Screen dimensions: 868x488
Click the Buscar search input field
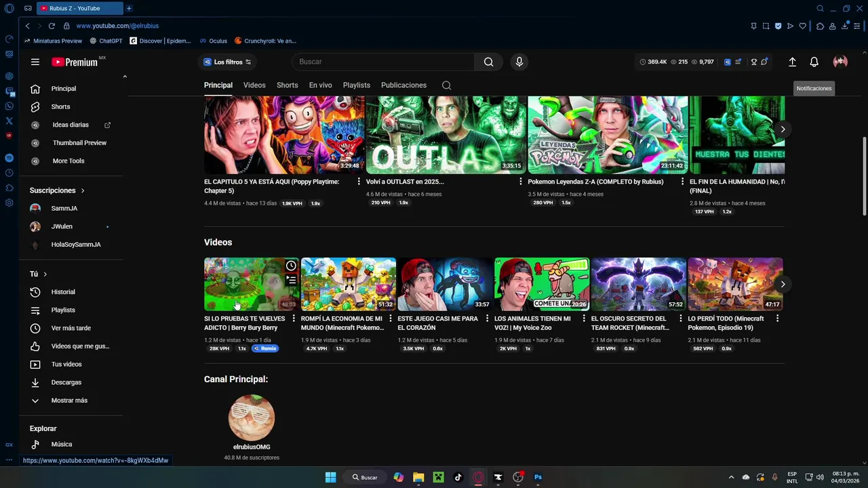click(383, 62)
